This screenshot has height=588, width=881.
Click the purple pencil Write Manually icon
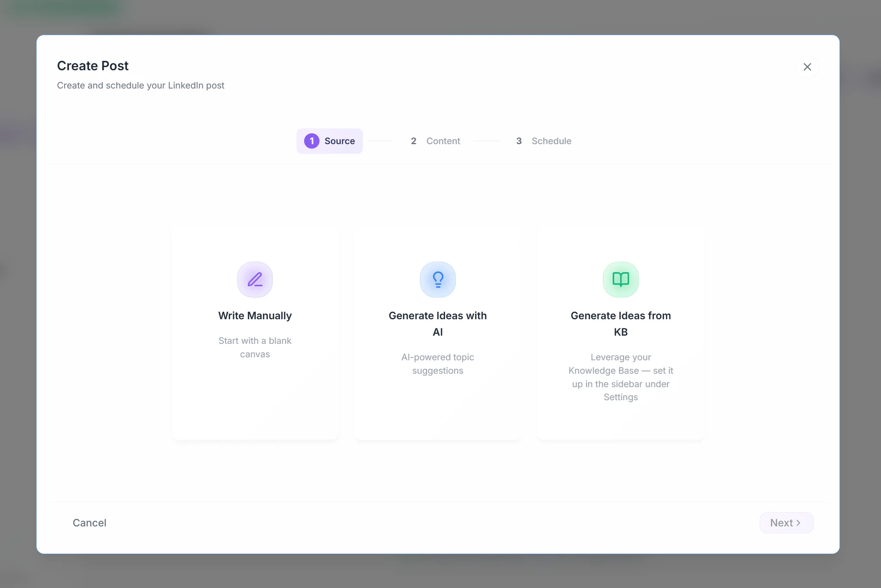point(255,279)
